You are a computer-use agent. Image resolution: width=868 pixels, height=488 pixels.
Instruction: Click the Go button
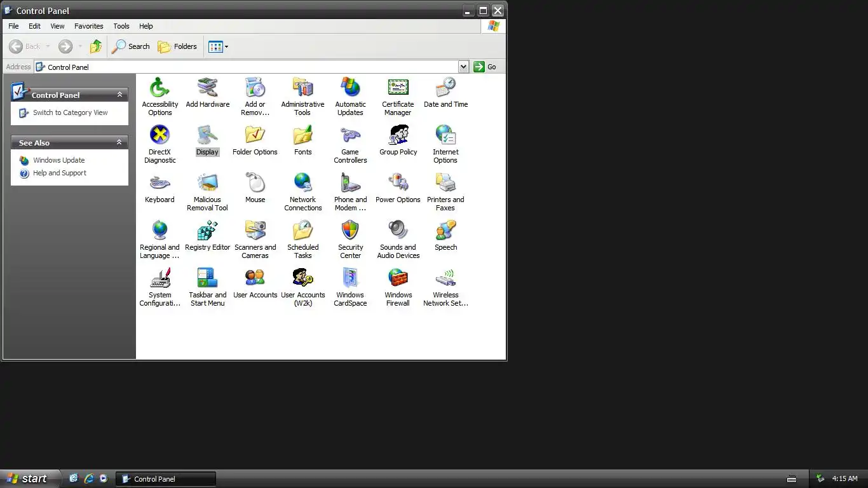(x=486, y=67)
